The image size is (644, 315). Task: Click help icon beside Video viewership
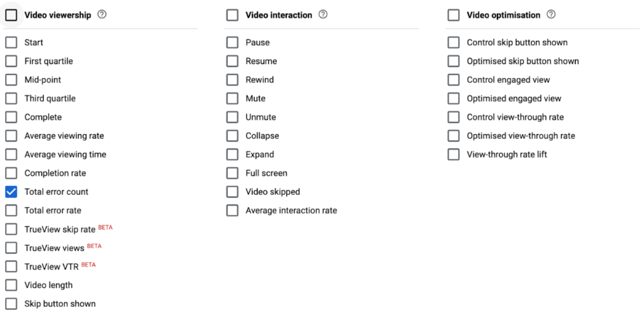point(102,14)
